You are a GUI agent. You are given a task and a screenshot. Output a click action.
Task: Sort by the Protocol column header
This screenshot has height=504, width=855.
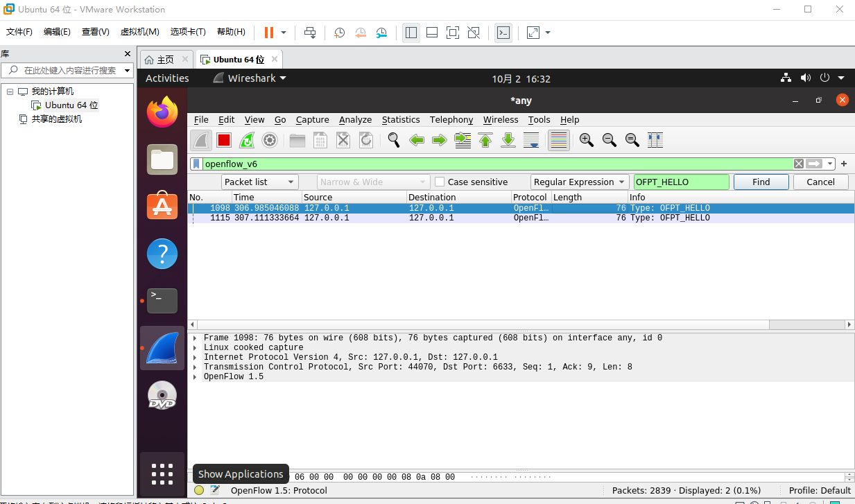click(x=530, y=197)
